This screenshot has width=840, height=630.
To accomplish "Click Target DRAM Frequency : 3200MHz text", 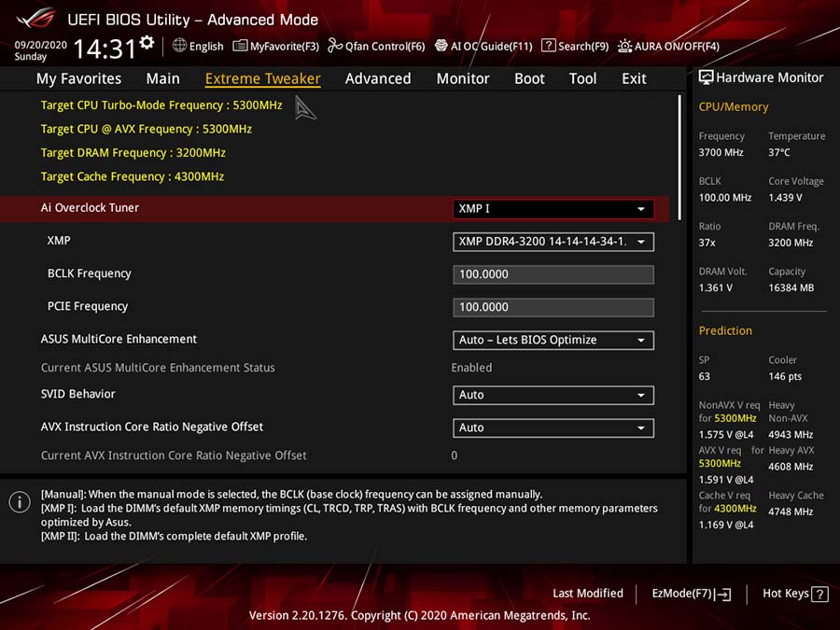I will tap(133, 153).
